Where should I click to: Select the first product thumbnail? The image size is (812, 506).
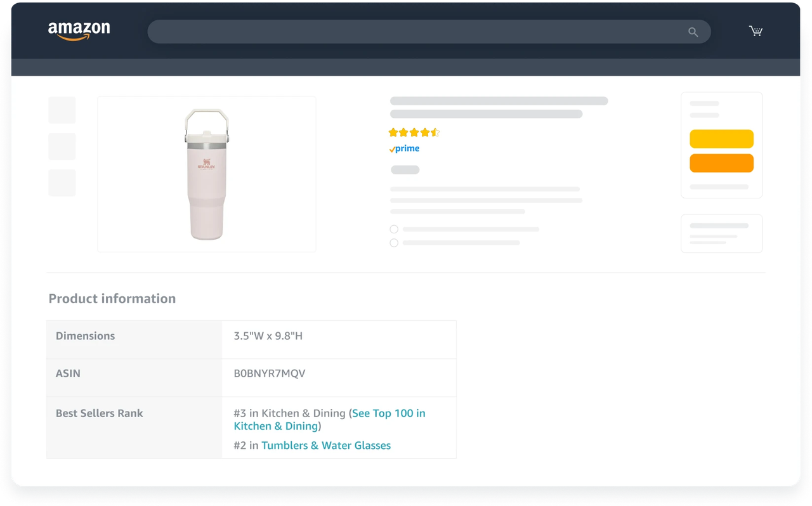click(62, 110)
